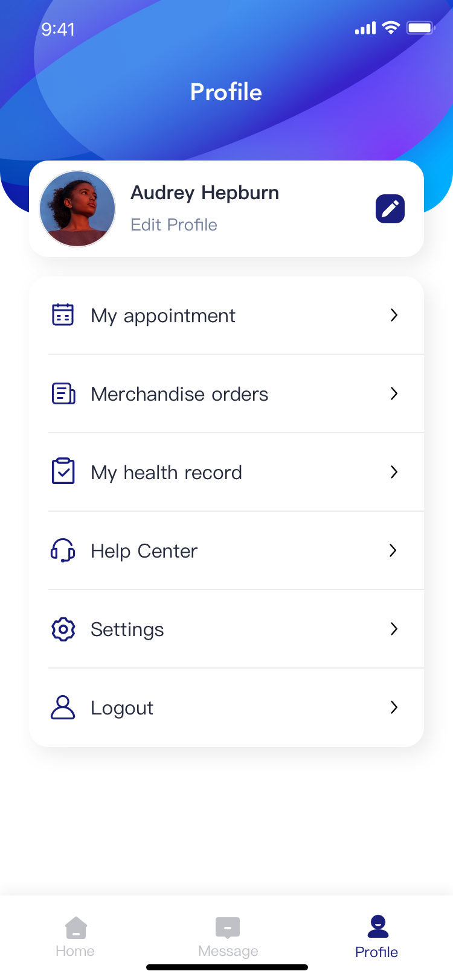Image resolution: width=453 pixels, height=980 pixels.
Task: Click the Edit Profile link
Action: (174, 225)
